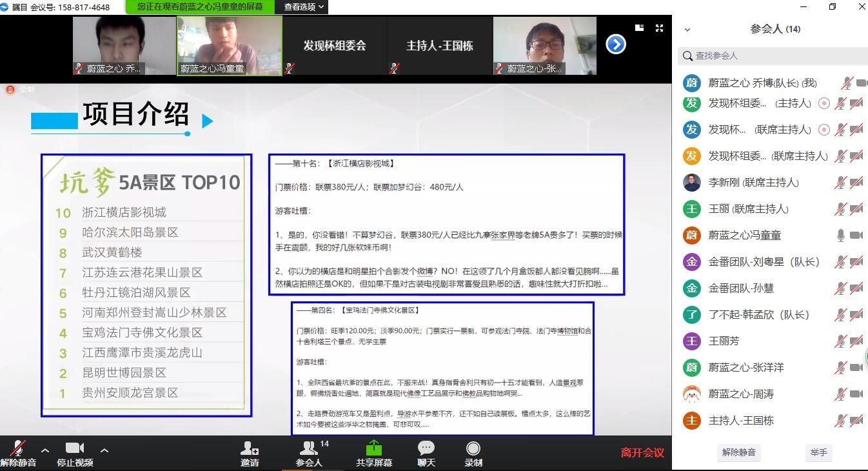Toggle camera for 王丽芳
The width and height of the screenshot is (868, 471).
pos(856,341)
